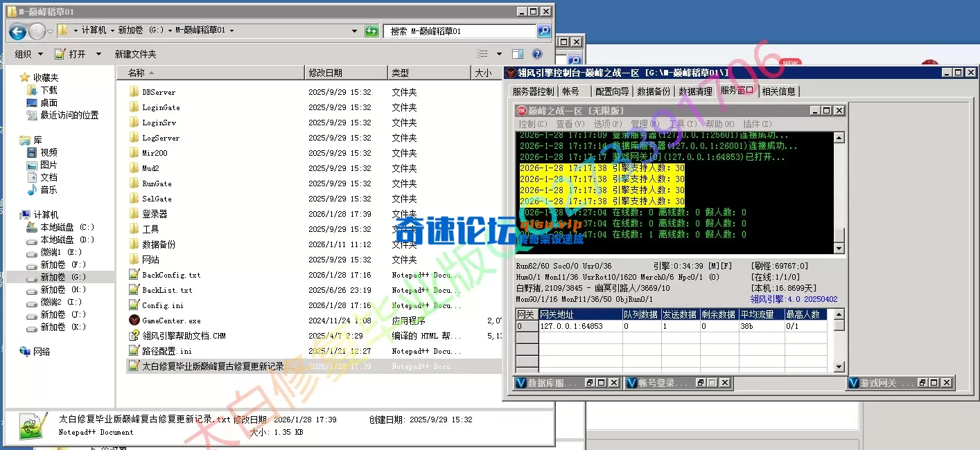Click the Help question mark icon in Explorer
The height and width of the screenshot is (450, 980).
coord(536,53)
